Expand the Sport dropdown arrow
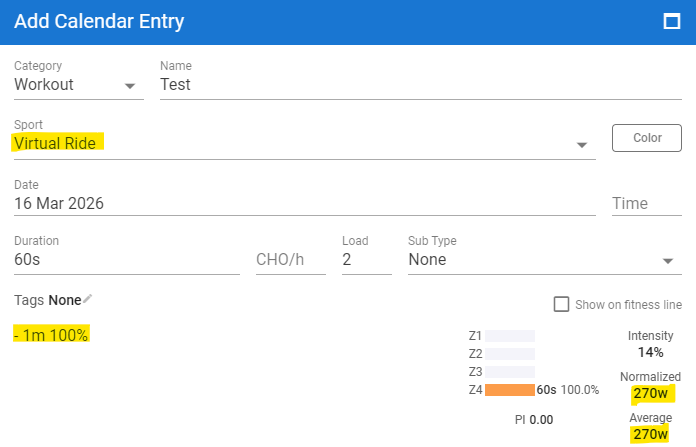The width and height of the screenshot is (696, 447). (582, 145)
